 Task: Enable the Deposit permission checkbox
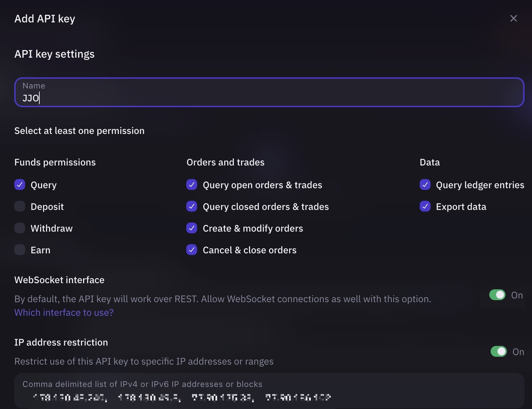[x=20, y=206]
